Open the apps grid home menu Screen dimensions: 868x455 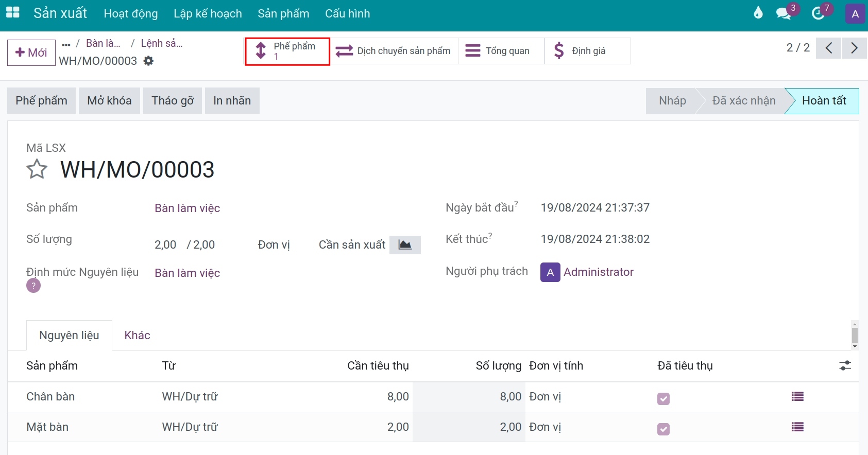[12, 13]
